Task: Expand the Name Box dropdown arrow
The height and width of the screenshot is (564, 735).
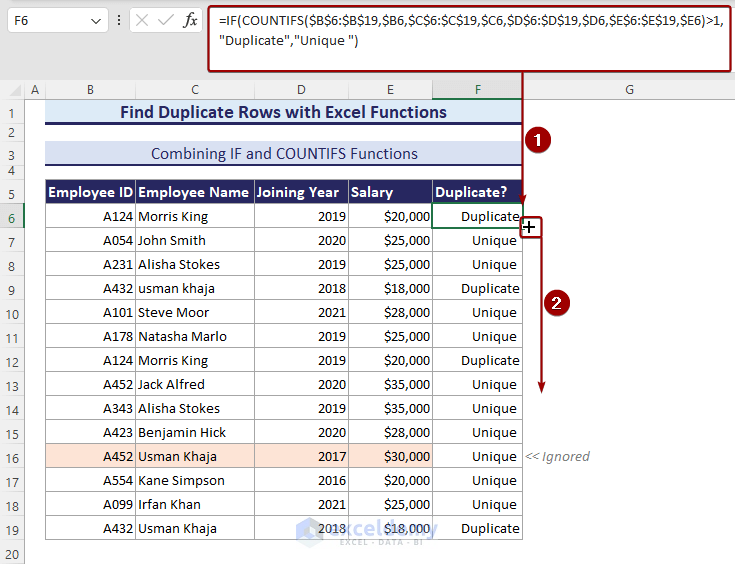Action: pyautogui.click(x=96, y=20)
